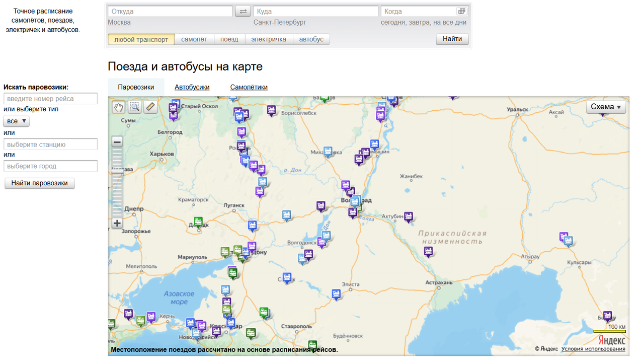Click purple train marker near Ахтубинск
Viewport: 644px width, 364px height.
409,217
